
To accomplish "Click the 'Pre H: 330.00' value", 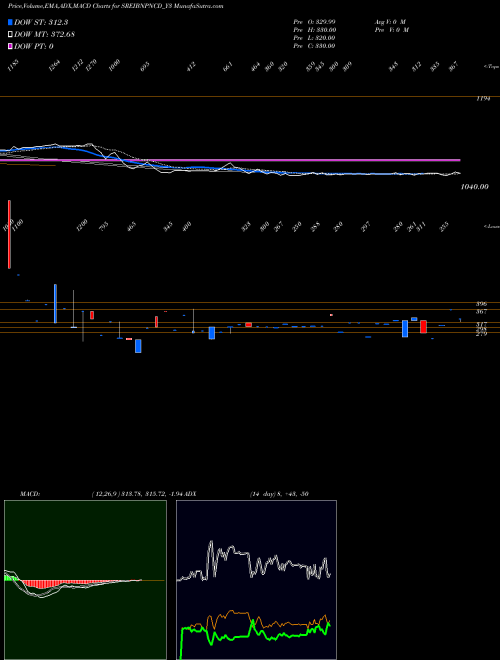I will pyautogui.click(x=314, y=30).
